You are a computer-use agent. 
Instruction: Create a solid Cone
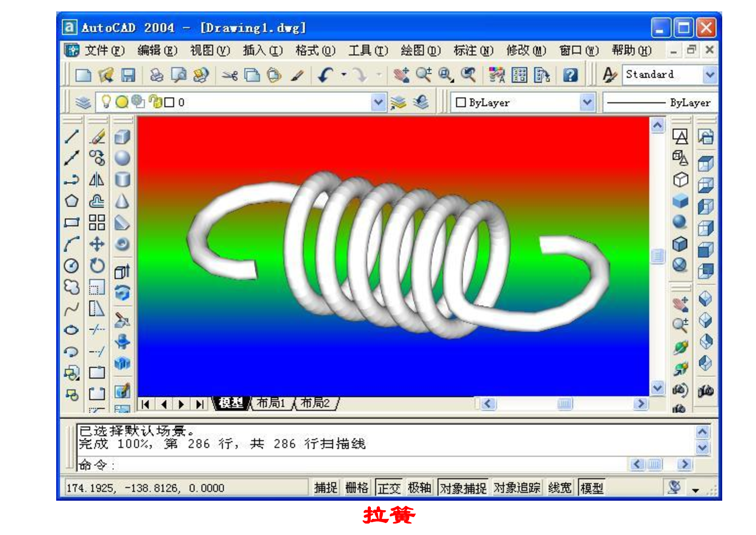tap(122, 201)
